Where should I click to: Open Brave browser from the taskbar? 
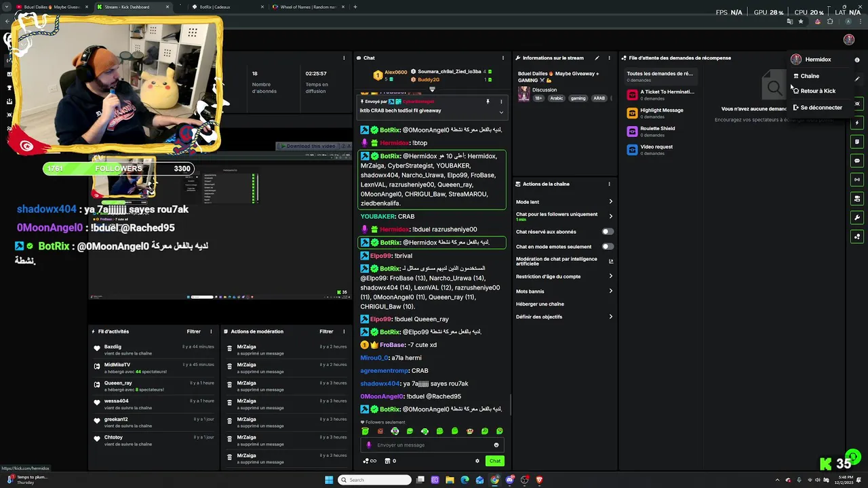539,480
